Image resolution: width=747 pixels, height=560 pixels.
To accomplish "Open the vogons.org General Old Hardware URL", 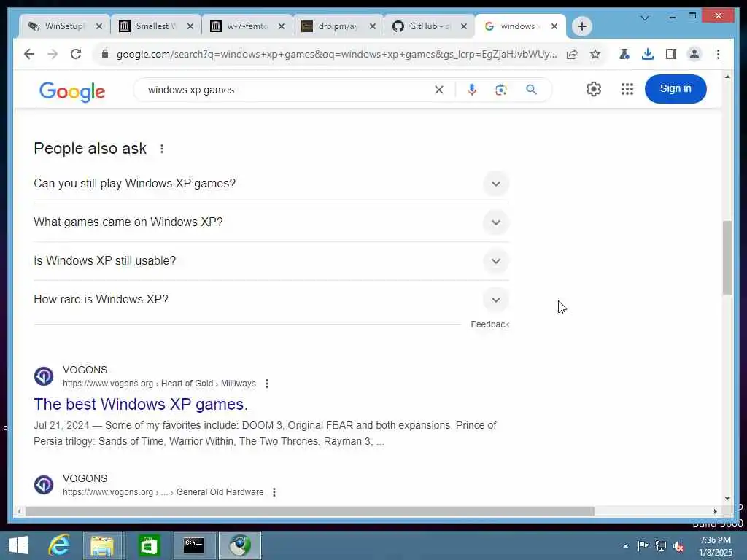I will point(163,492).
